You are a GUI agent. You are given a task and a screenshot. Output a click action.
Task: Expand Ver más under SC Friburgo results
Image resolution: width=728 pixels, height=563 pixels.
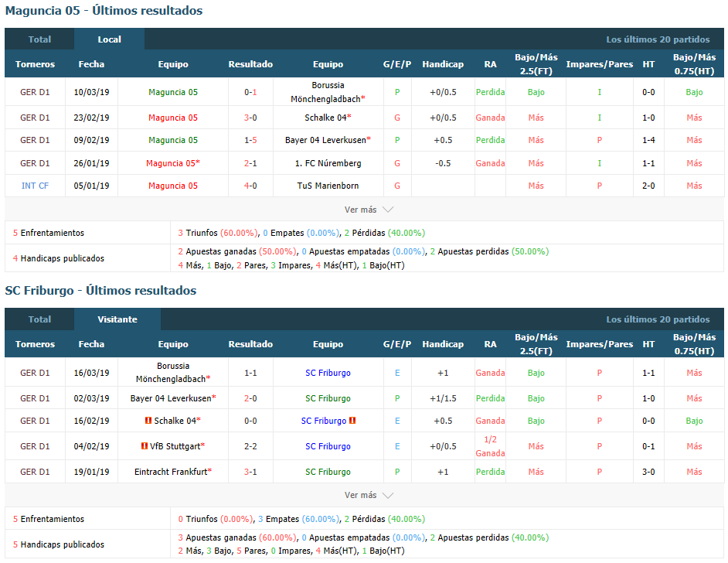point(369,495)
